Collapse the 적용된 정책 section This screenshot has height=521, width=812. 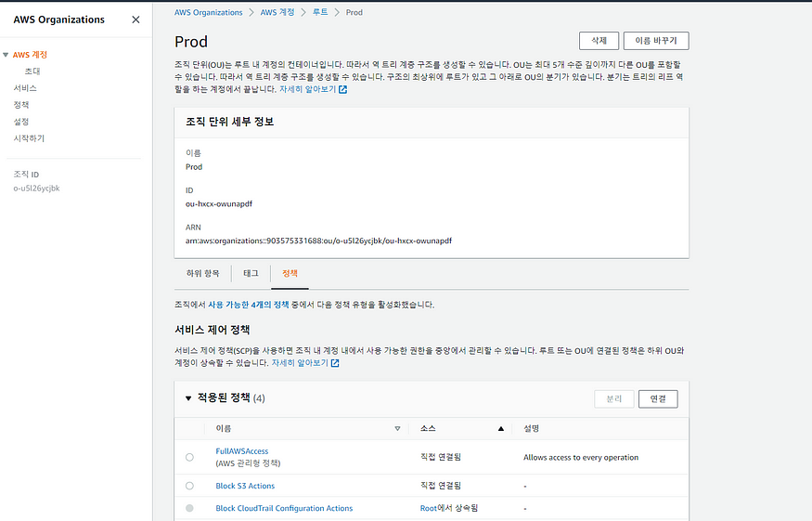[188, 398]
